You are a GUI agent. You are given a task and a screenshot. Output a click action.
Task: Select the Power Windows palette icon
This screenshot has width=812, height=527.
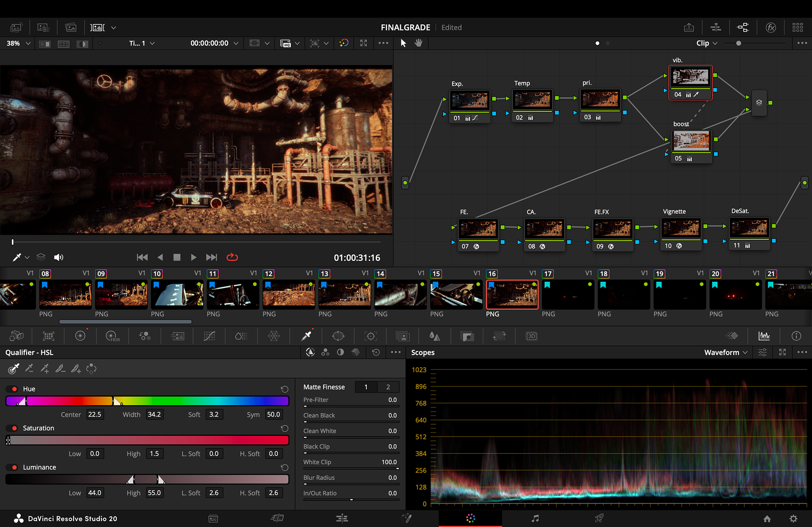(338, 336)
